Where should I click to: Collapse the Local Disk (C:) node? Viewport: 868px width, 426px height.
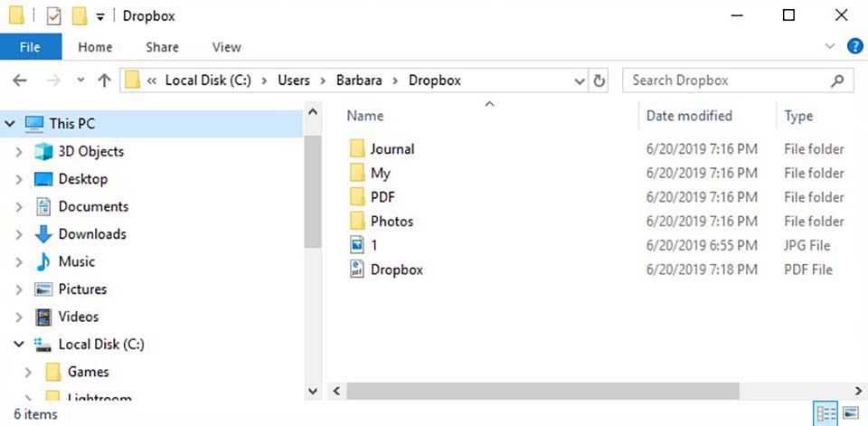tap(19, 345)
